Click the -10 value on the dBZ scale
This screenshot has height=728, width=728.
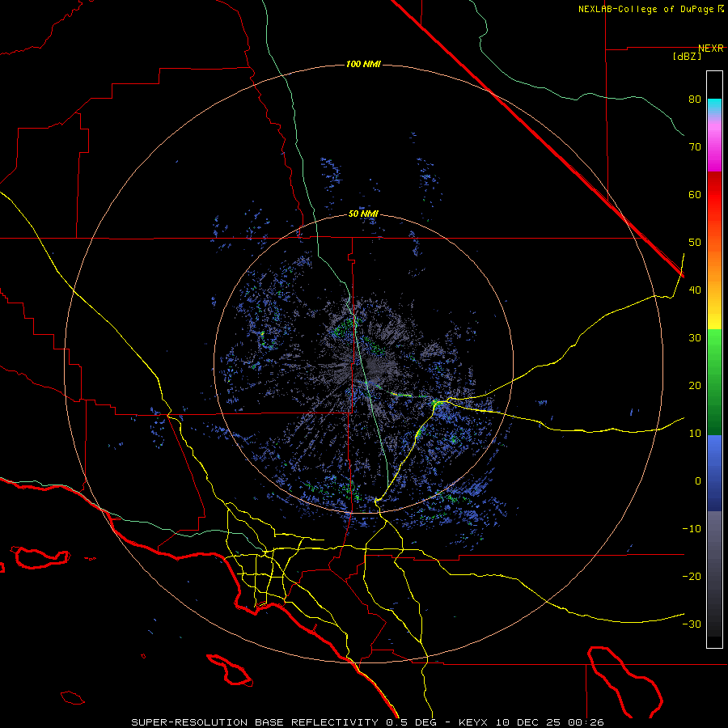pos(692,529)
